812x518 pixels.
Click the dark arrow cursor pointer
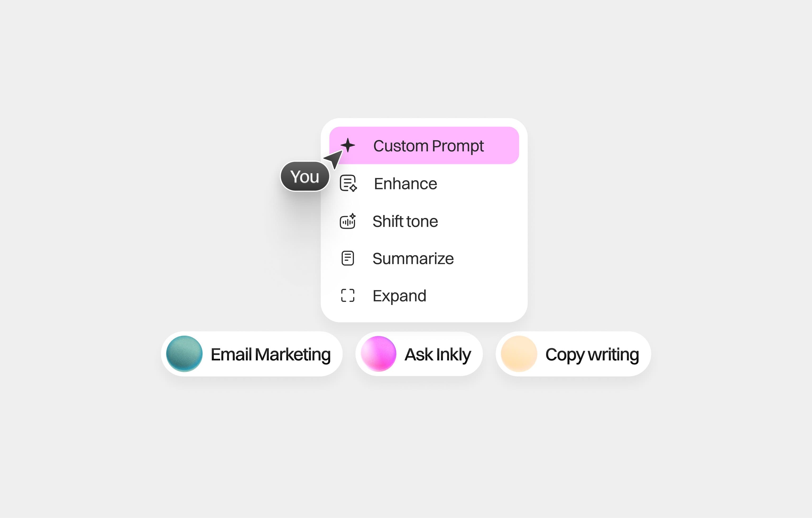(x=334, y=159)
